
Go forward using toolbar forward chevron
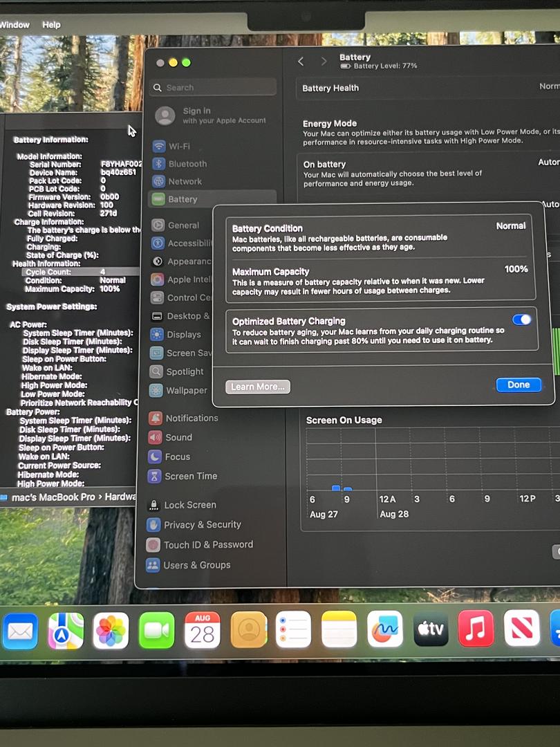click(324, 62)
